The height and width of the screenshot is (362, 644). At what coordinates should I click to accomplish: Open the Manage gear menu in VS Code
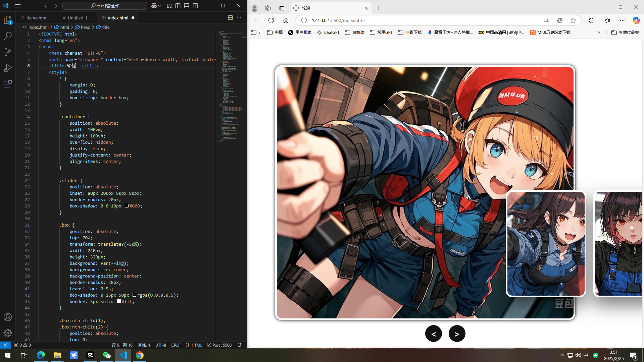coord(8,333)
